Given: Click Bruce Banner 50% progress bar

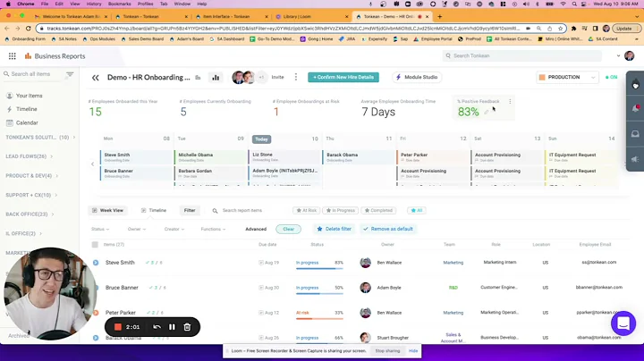Looking at the screenshot, I should click(319, 294).
